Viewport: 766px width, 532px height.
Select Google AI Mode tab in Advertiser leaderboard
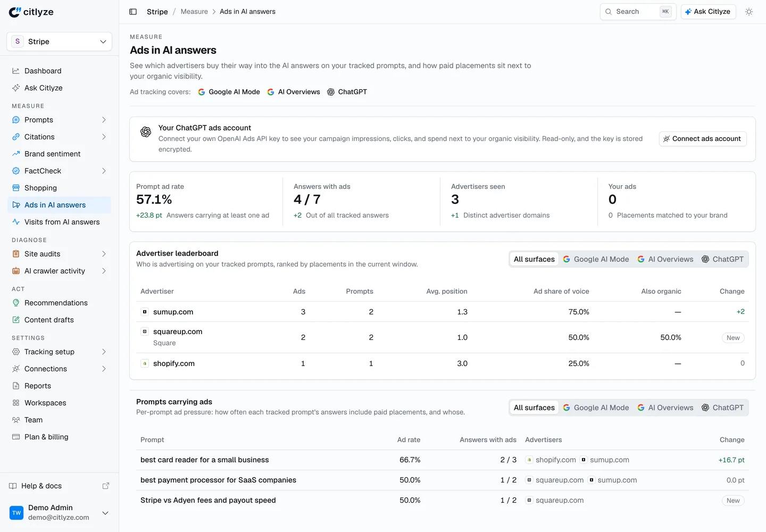pyautogui.click(x=596, y=259)
